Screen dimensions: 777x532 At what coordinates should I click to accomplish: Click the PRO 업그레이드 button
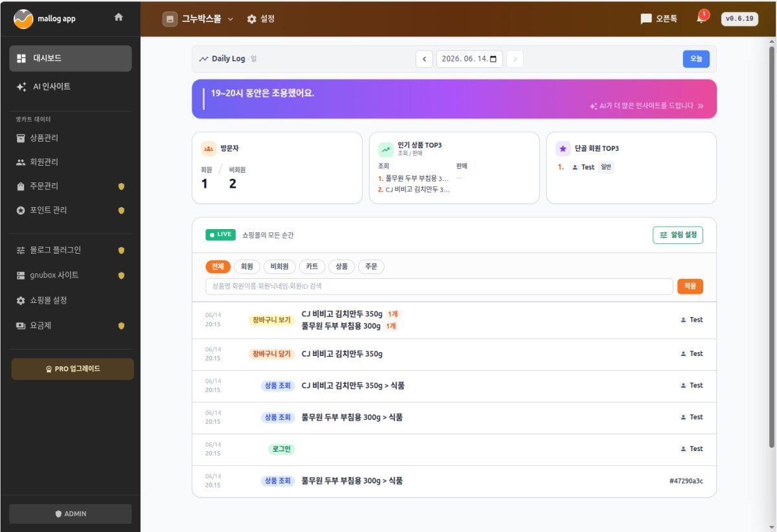73,369
